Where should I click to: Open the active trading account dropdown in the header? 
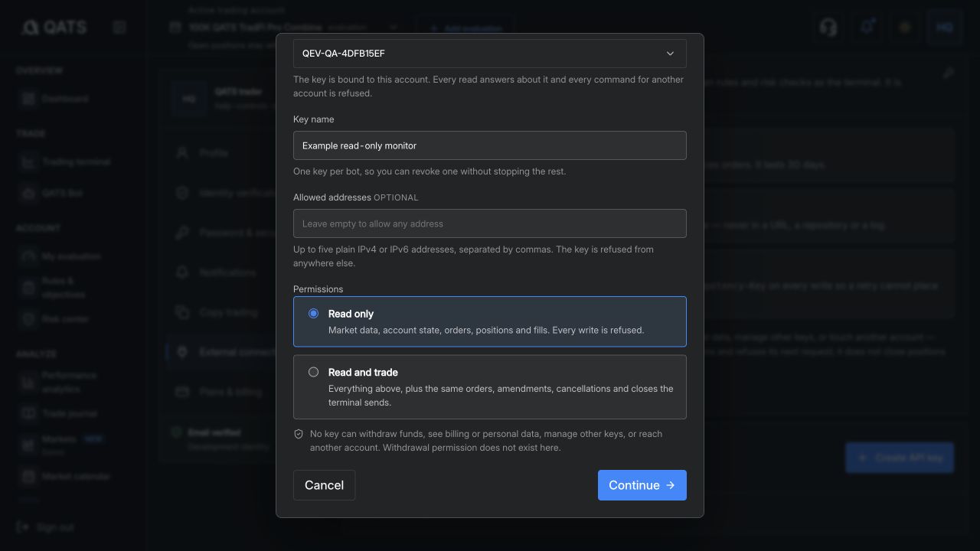coord(285,28)
